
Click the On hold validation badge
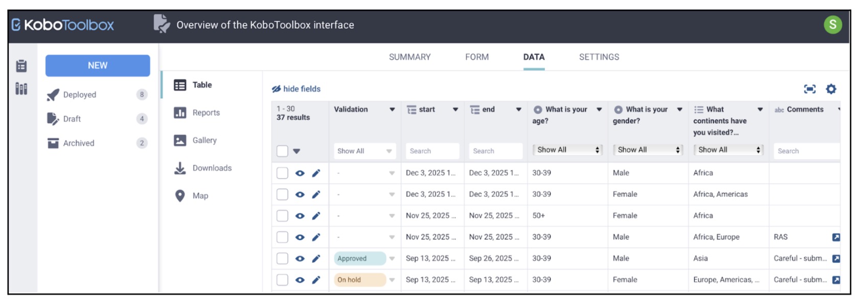click(x=360, y=280)
